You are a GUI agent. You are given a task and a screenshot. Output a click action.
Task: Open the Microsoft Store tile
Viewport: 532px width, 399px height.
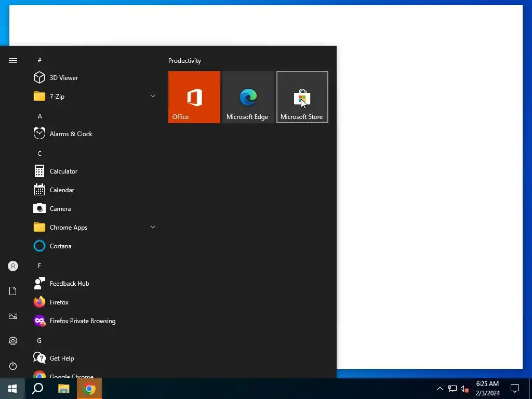(x=302, y=97)
